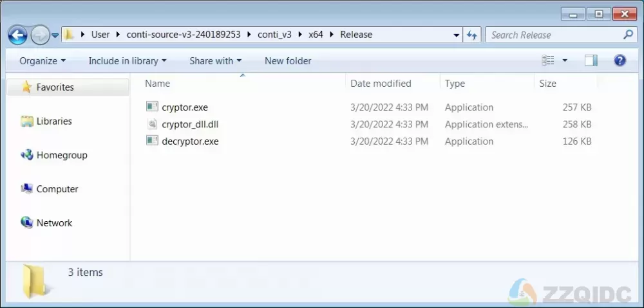This screenshot has width=644, height=308.
Task: Expand the arrow after conti_v3 breadcrumb
Action: click(300, 35)
